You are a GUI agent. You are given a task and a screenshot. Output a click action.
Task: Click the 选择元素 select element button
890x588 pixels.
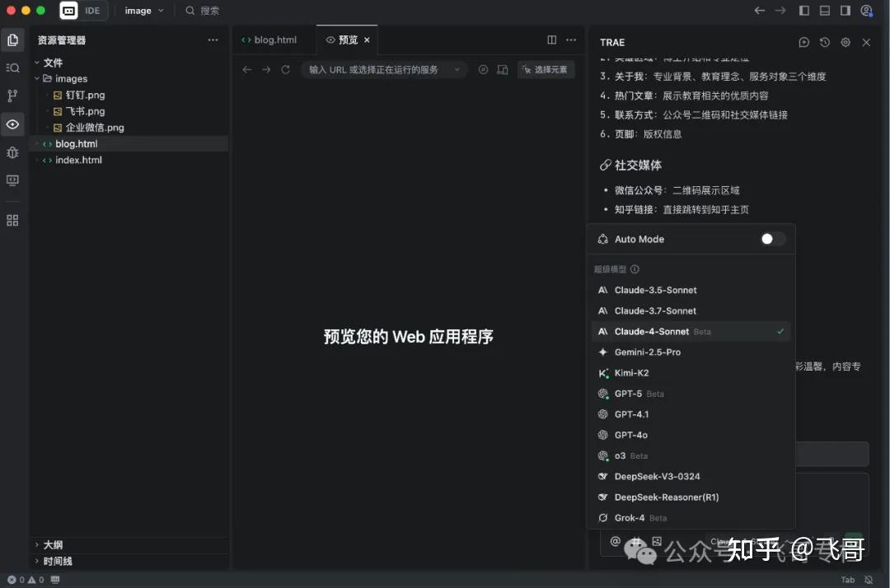coord(546,70)
